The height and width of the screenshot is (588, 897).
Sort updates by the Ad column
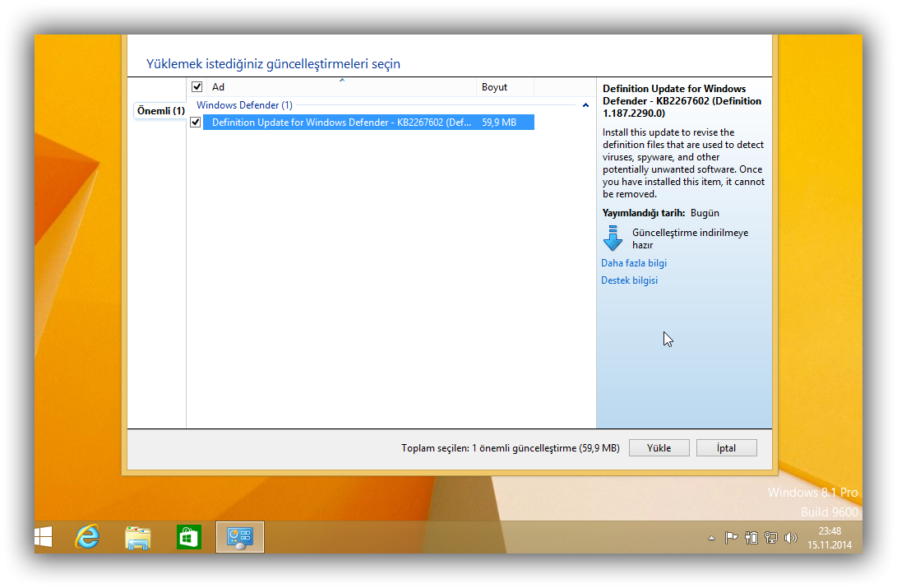coord(341,87)
